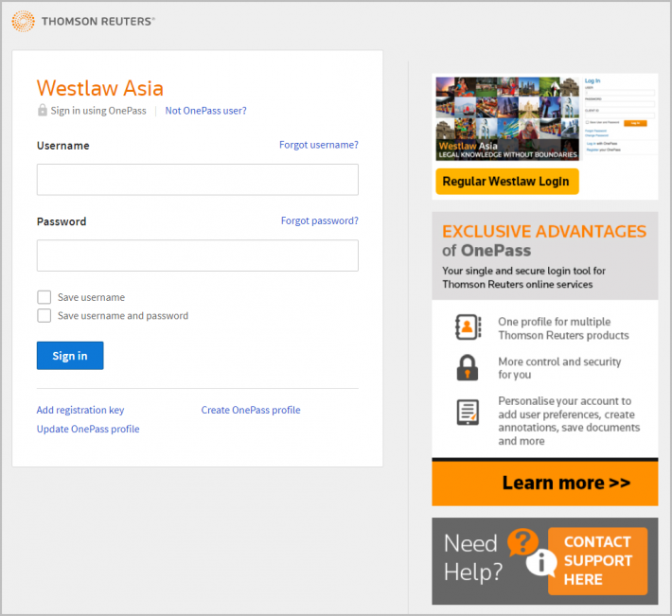The width and height of the screenshot is (672, 616).
Task: Open the Add registration key link
Action: tap(80, 410)
